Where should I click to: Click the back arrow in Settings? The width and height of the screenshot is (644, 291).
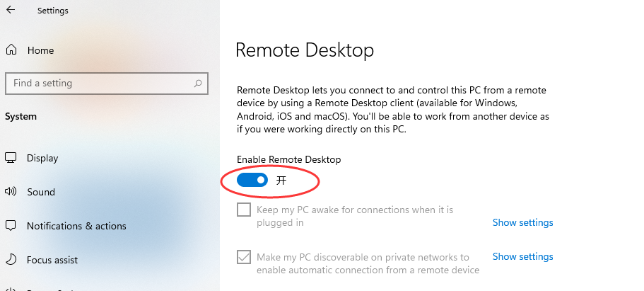tap(11, 11)
